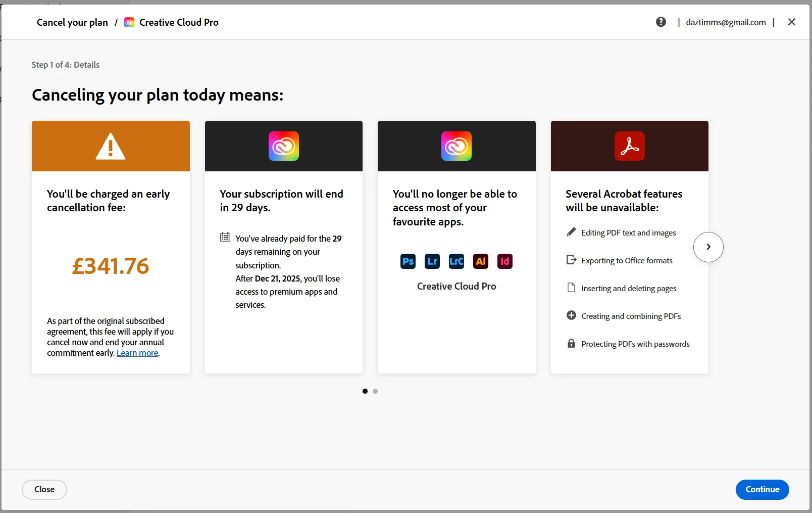The width and height of the screenshot is (812, 513).
Task: Click 'Editing PDF text and images' text
Action: pos(629,232)
